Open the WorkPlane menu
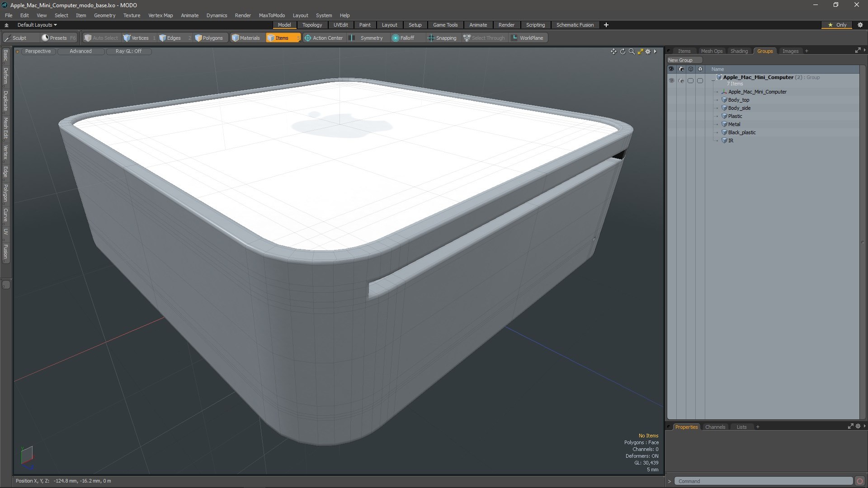The width and height of the screenshot is (868, 488). pyautogui.click(x=528, y=38)
